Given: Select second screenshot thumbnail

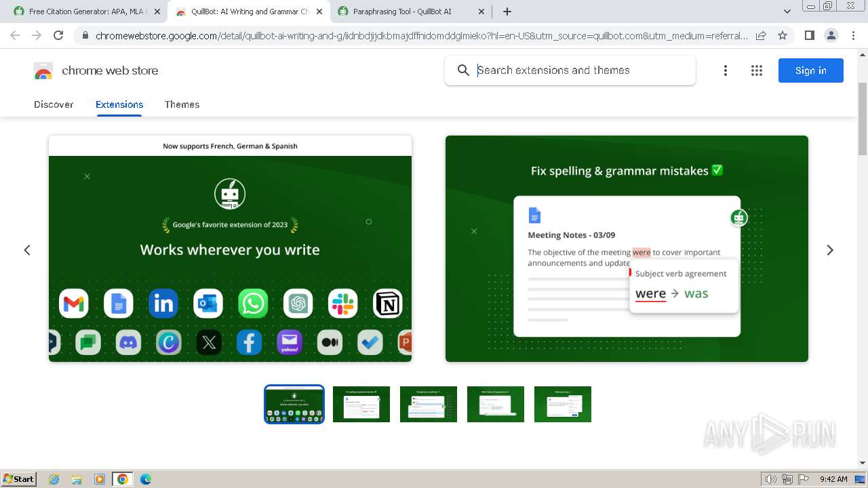Looking at the screenshot, I should pyautogui.click(x=361, y=404).
